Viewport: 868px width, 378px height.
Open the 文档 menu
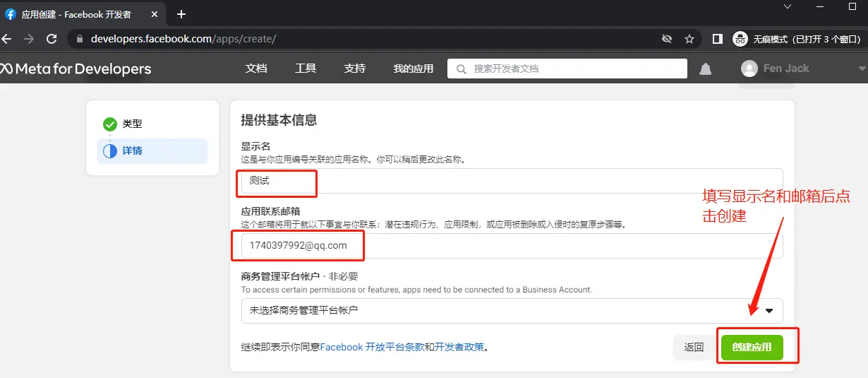point(256,69)
